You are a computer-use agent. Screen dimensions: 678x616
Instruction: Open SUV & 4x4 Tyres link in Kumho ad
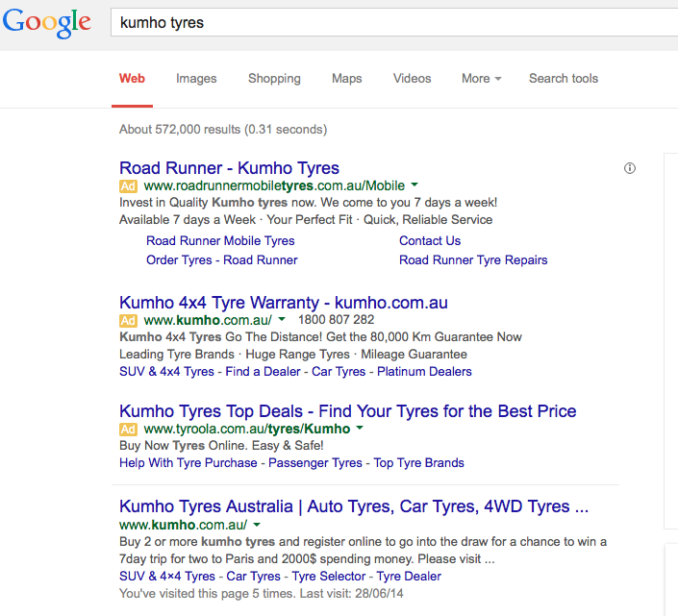[166, 372]
